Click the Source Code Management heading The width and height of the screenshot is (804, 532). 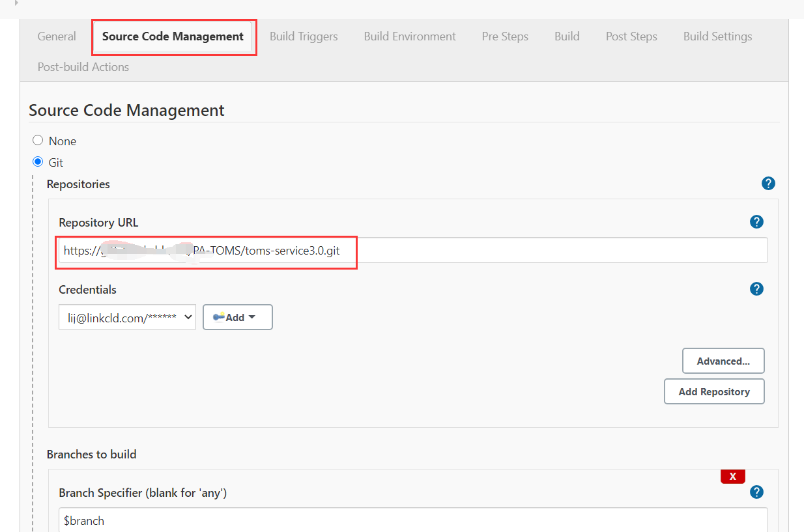point(126,110)
